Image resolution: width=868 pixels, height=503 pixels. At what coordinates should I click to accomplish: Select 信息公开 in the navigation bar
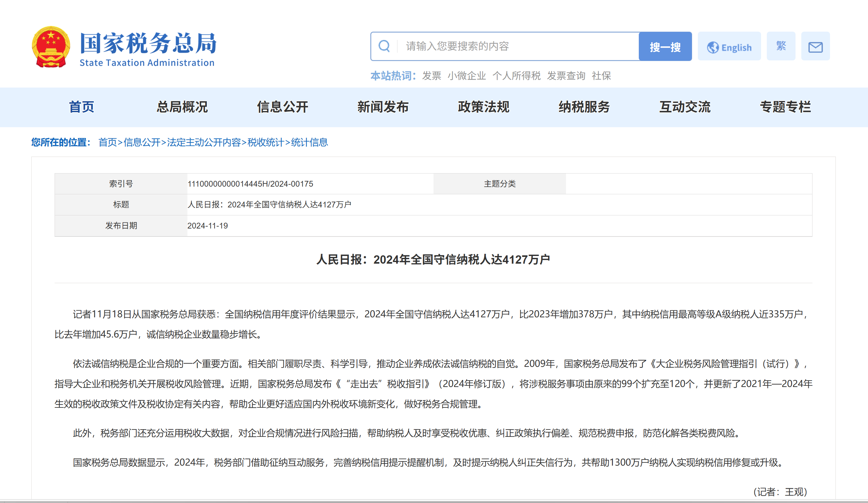coord(283,107)
